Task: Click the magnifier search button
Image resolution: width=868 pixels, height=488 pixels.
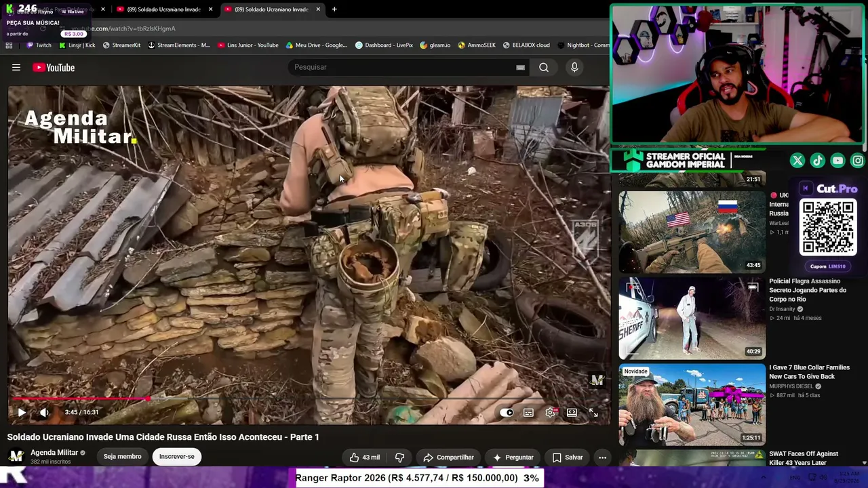Action: coord(544,68)
